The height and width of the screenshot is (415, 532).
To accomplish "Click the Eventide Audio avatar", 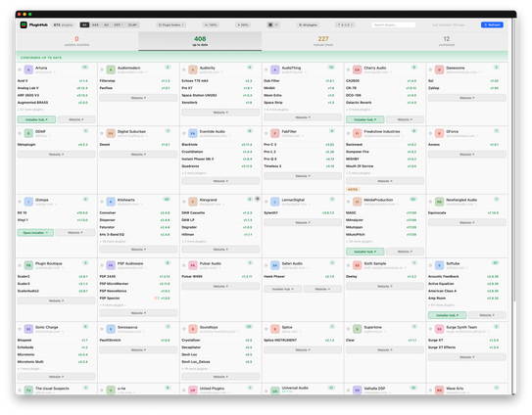I will pos(193,133).
